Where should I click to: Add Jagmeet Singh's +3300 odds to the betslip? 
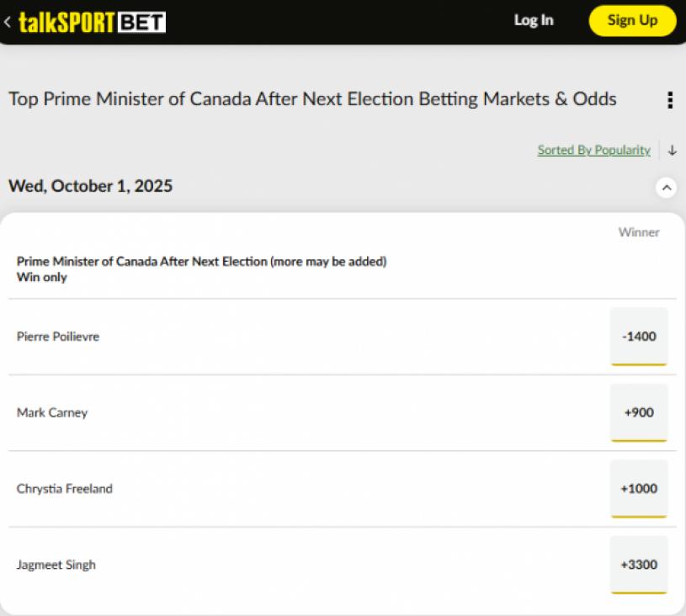coord(639,565)
